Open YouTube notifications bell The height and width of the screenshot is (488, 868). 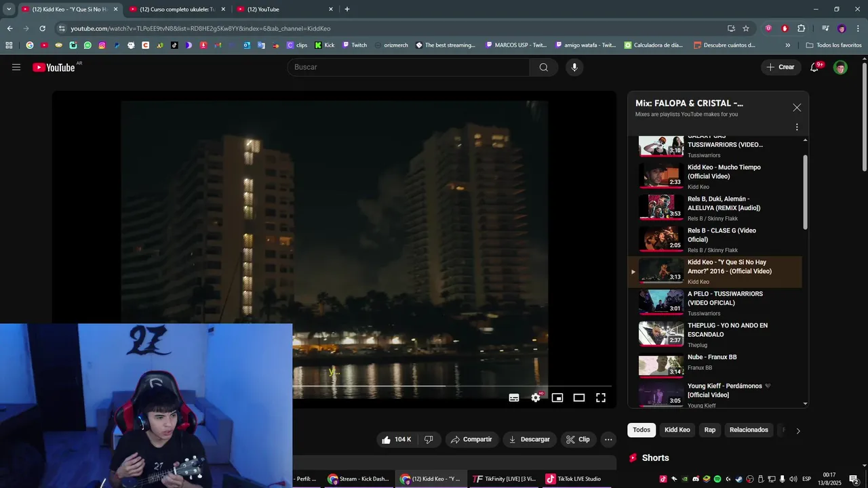point(814,67)
